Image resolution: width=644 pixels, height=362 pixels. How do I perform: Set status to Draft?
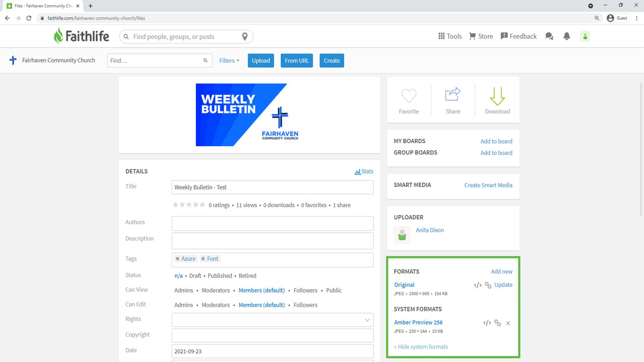(x=195, y=276)
